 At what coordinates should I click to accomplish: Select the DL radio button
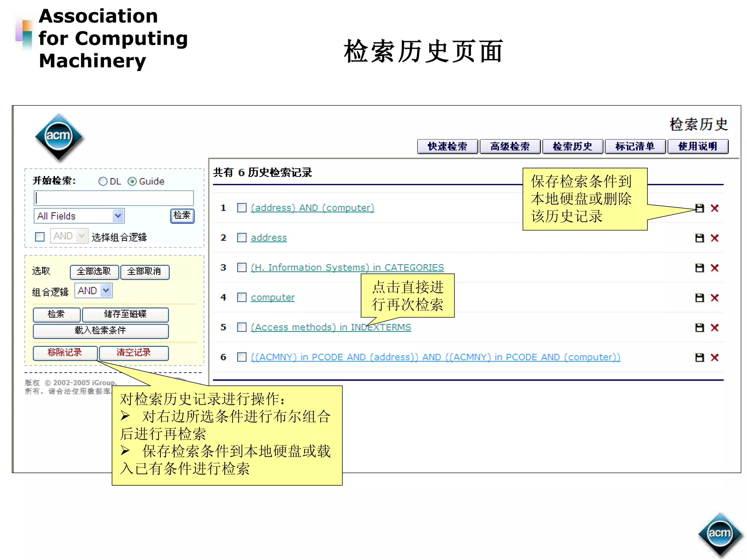click(103, 182)
